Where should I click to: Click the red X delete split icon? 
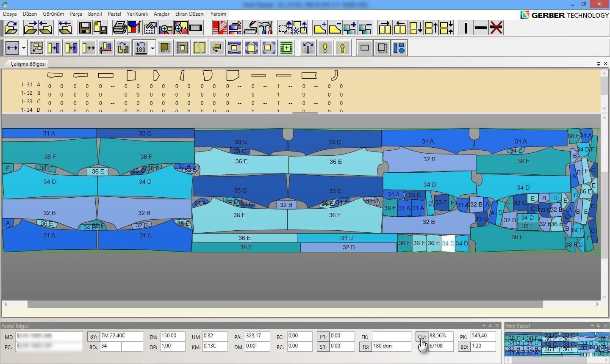496,28
